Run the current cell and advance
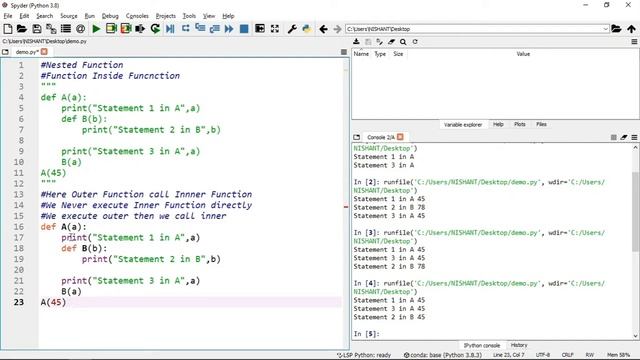 [x=126, y=29]
